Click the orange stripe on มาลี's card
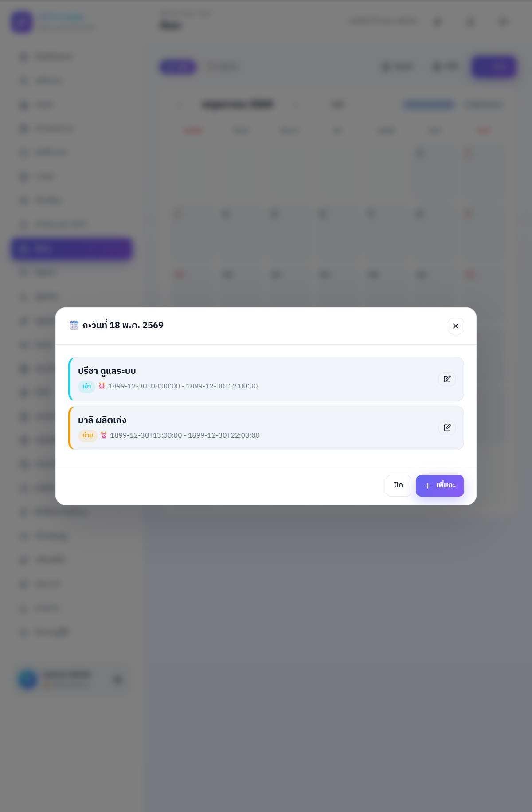Image resolution: width=532 pixels, height=812 pixels. click(70, 428)
